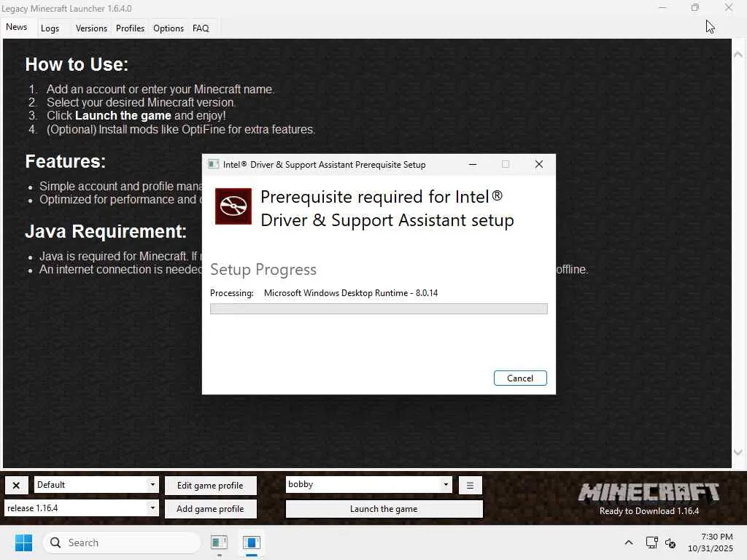Click the Minecraft launcher taskbar icon
The image size is (747, 560).
tap(252, 542)
